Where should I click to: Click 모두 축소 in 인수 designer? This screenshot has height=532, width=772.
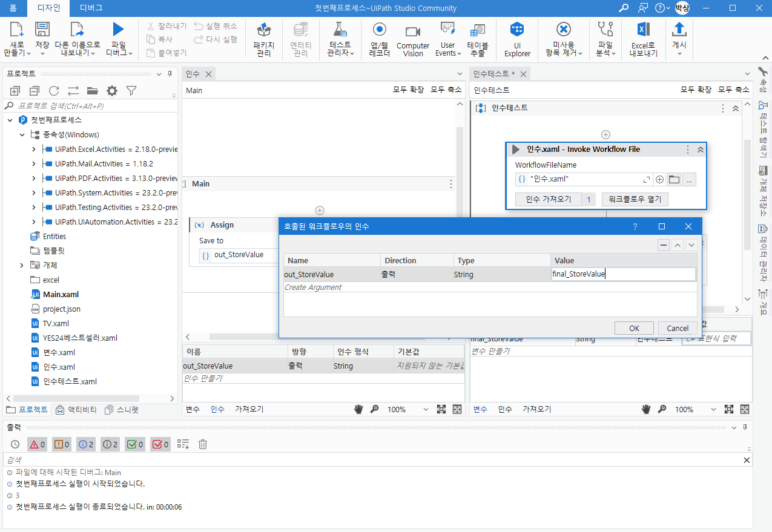tap(446, 90)
